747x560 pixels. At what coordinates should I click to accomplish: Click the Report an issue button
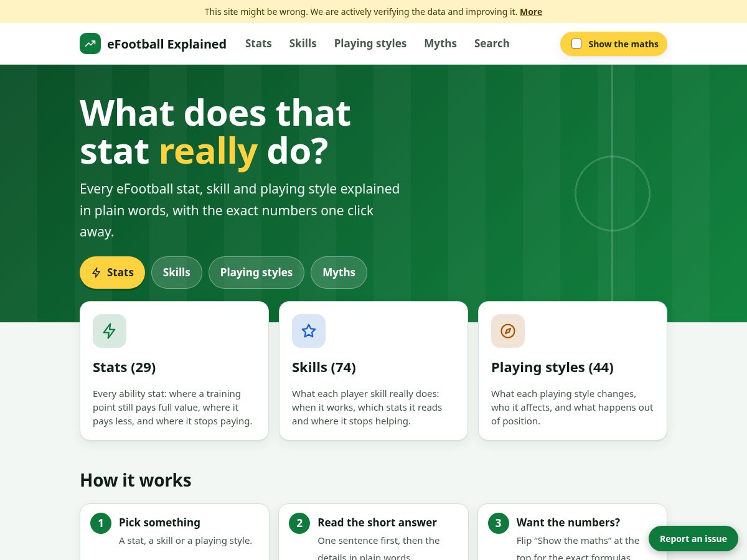693,539
